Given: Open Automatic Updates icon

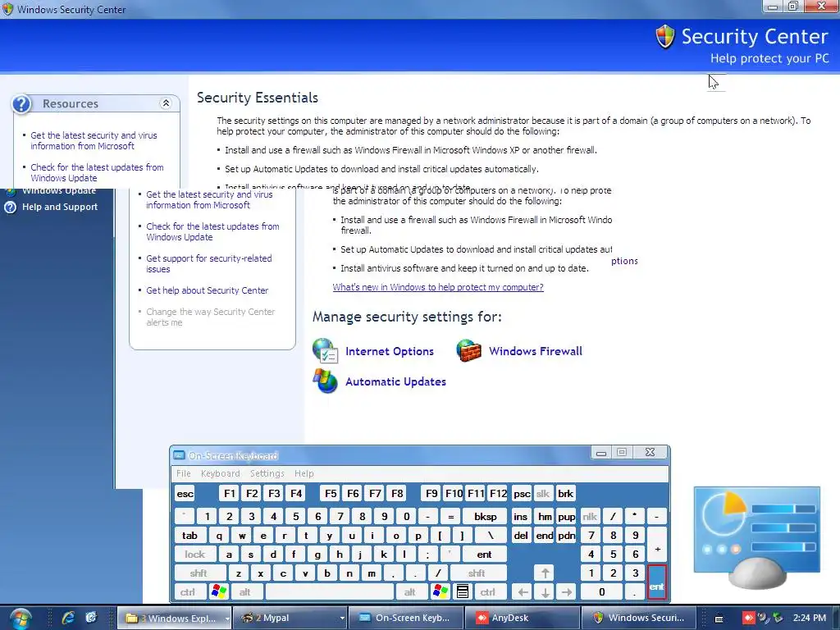Looking at the screenshot, I should point(325,381).
